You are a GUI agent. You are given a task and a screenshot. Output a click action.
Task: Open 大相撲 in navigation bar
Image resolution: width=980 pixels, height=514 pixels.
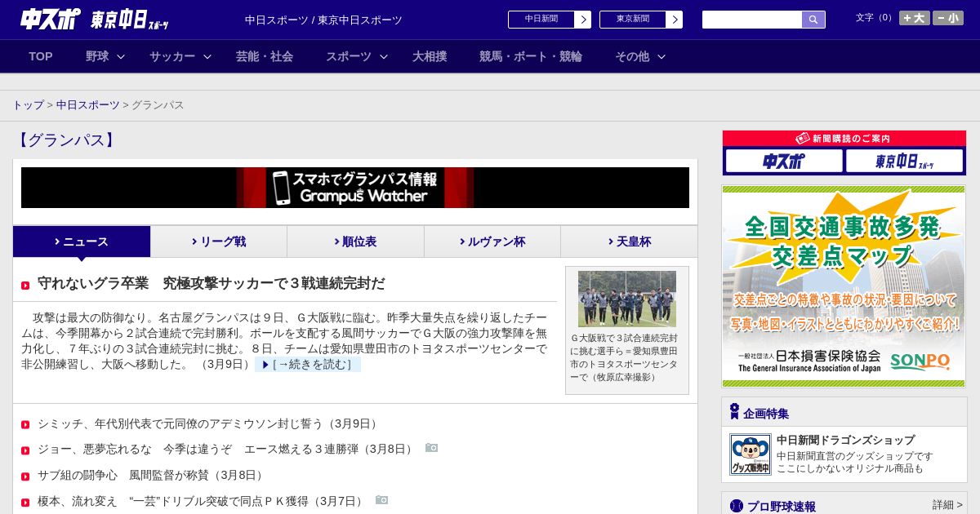[x=430, y=56]
